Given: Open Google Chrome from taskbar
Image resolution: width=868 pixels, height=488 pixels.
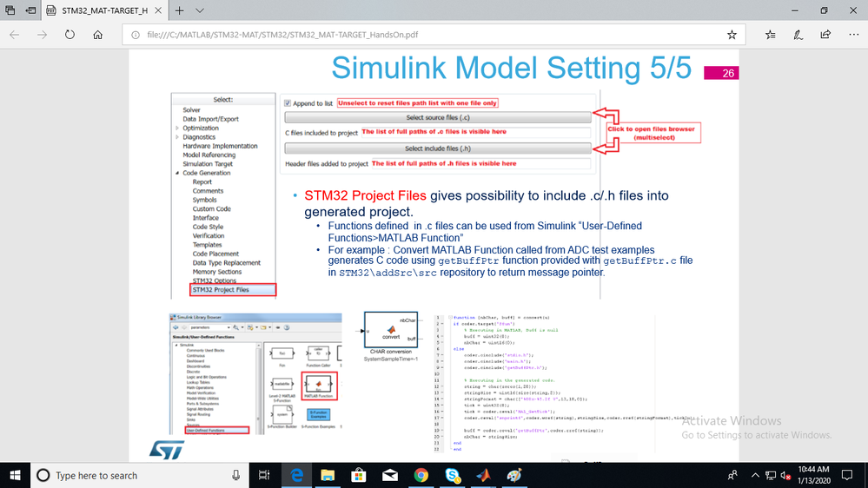Looking at the screenshot, I should pos(421,475).
